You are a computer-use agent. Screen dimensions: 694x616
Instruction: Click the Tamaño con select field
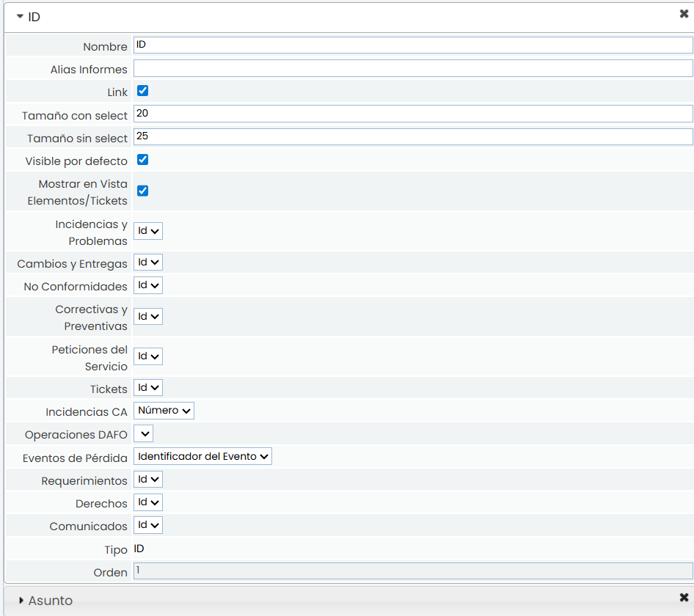[x=413, y=114]
